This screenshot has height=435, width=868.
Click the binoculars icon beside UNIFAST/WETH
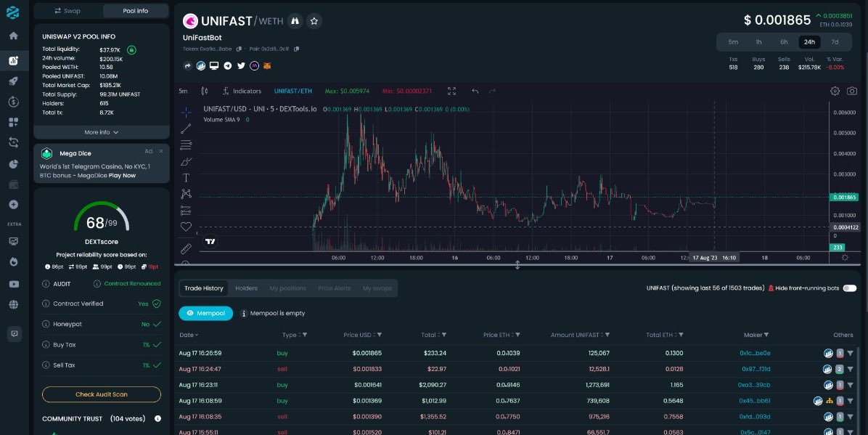pos(295,21)
